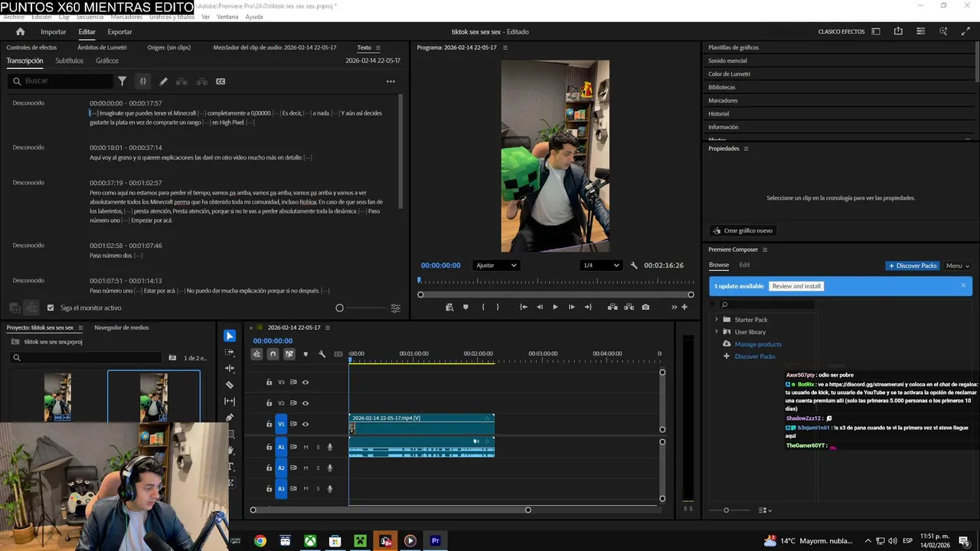Image resolution: width=980 pixels, height=551 pixels.
Task: Click the 'Crear gráfico nuevo' button
Action: pyautogui.click(x=743, y=230)
